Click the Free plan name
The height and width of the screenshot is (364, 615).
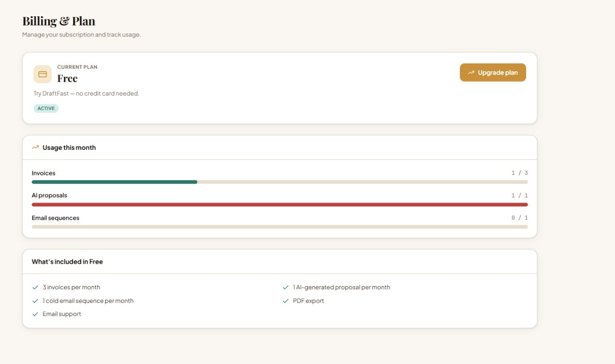[x=67, y=78]
